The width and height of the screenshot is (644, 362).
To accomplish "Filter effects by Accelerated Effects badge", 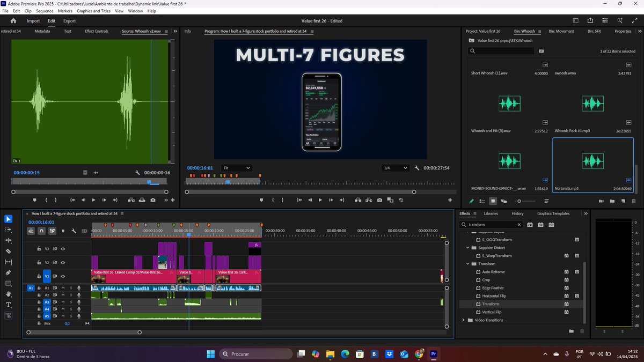I will [530, 225].
